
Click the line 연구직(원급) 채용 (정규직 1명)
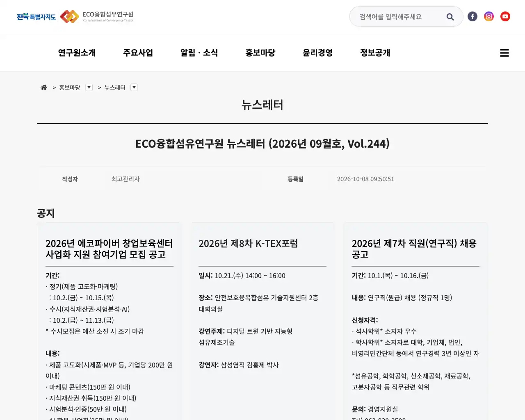[410, 298]
